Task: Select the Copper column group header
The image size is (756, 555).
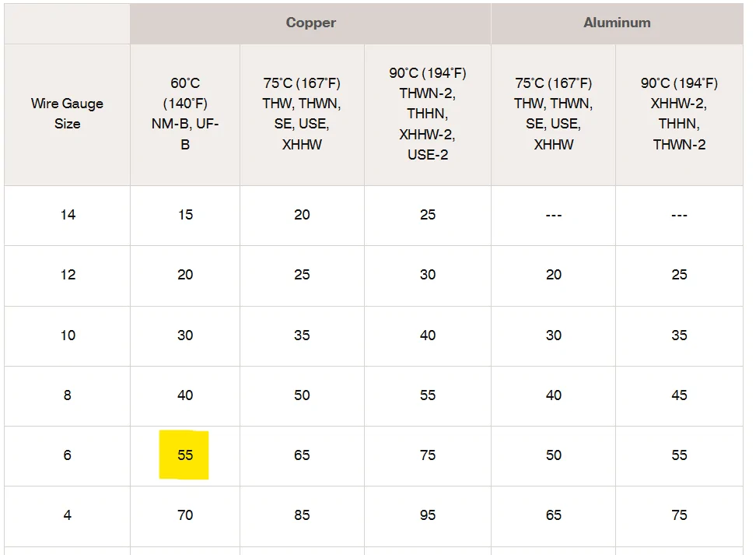Action: point(310,23)
